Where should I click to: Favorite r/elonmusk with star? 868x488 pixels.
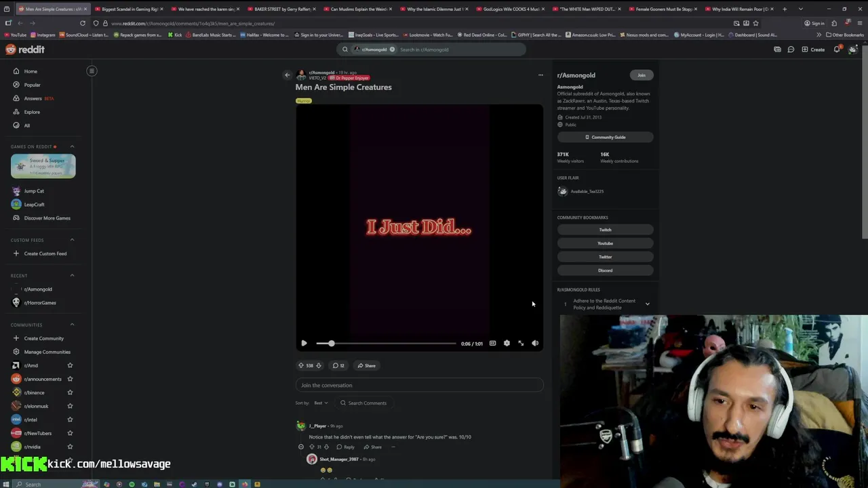[x=70, y=406]
